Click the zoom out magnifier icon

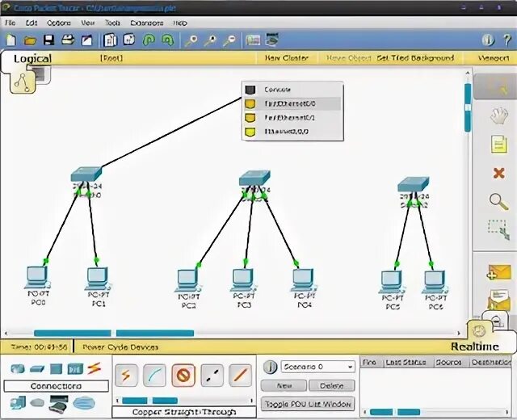coord(229,40)
